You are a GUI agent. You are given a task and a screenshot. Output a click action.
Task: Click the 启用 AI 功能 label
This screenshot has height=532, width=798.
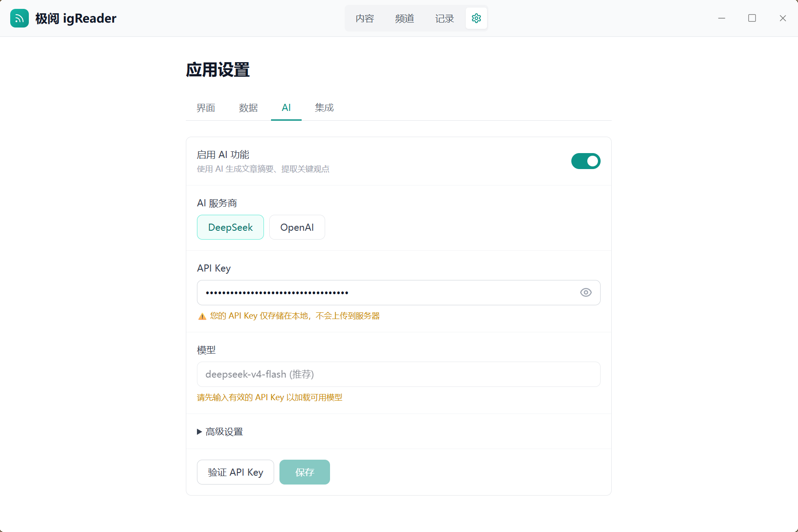click(x=223, y=155)
